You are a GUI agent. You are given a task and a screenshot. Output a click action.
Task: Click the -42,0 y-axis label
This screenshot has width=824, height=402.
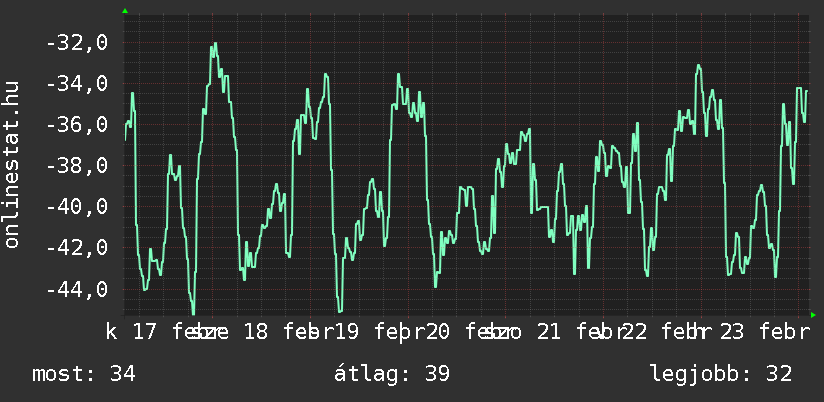pyautogui.click(x=77, y=248)
